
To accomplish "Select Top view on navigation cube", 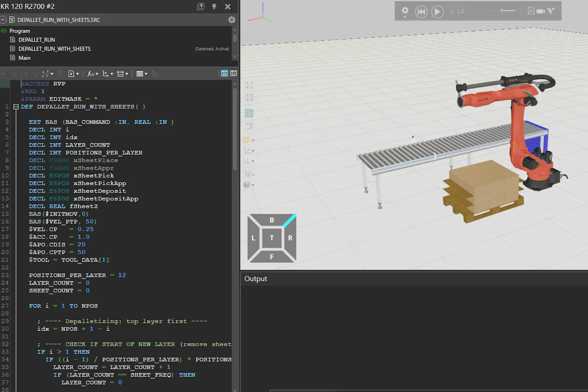I will coord(272,238).
